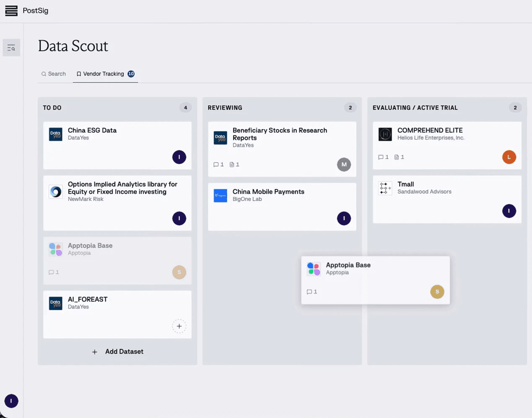Viewport: 532px width, 418px height.
Task: Click assignee avatar I on China ESG Data
Action: point(179,157)
